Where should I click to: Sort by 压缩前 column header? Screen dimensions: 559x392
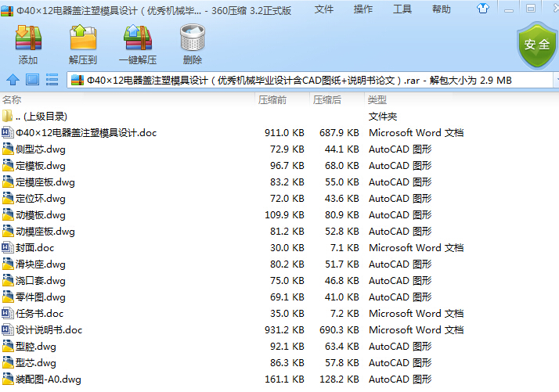(x=282, y=100)
